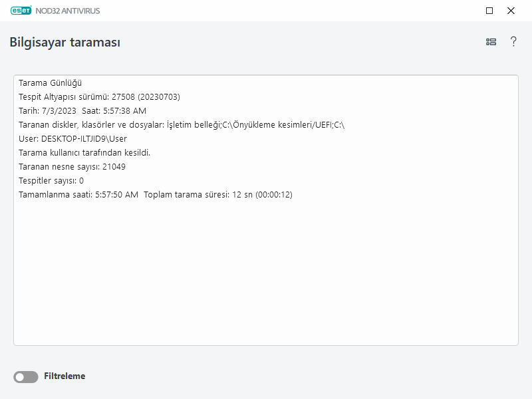Click the Taranan nesne sayısı line
The image size is (532, 399).
[x=72, y=167]
